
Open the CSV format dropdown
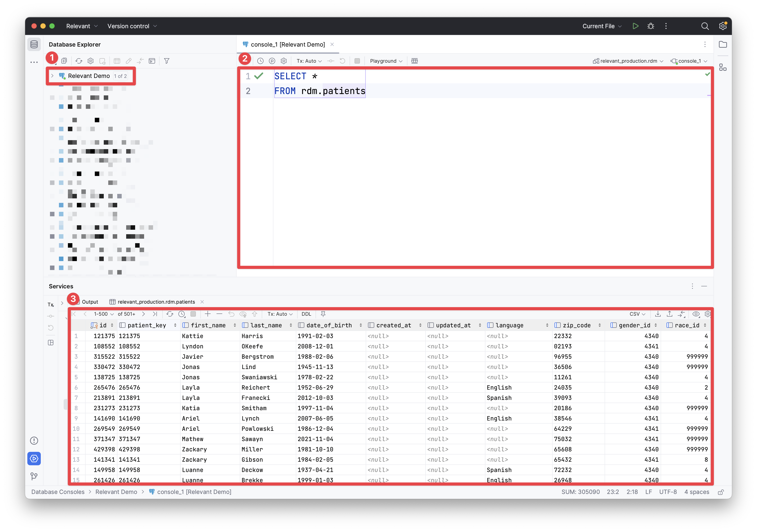[x=637, y=314]
